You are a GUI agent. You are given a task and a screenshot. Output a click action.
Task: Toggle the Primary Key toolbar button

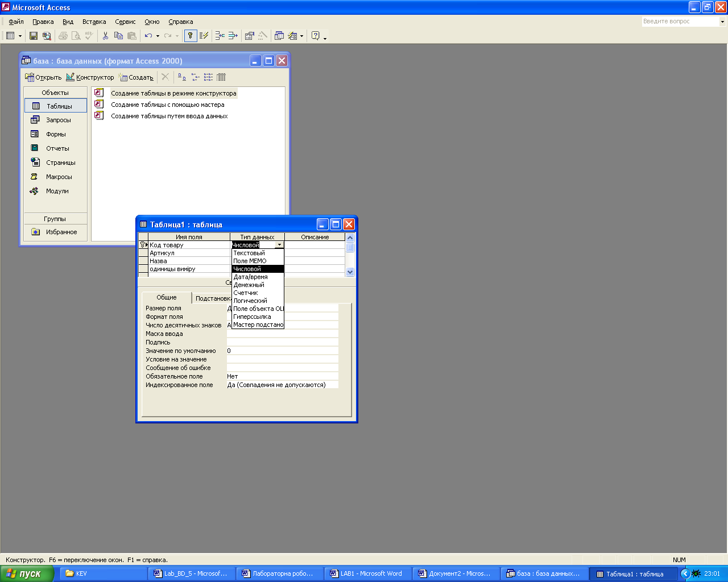(x=191, y=36)
